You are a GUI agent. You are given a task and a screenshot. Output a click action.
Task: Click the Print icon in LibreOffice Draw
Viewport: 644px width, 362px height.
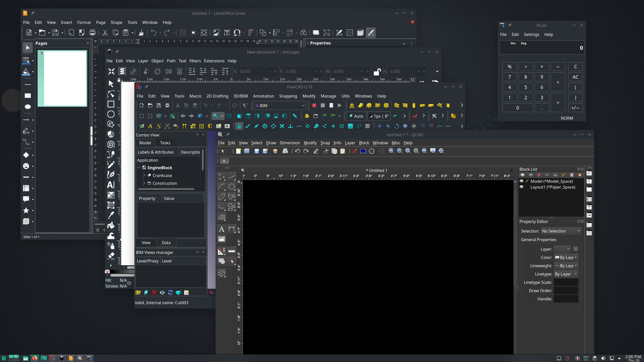point(92,33)
